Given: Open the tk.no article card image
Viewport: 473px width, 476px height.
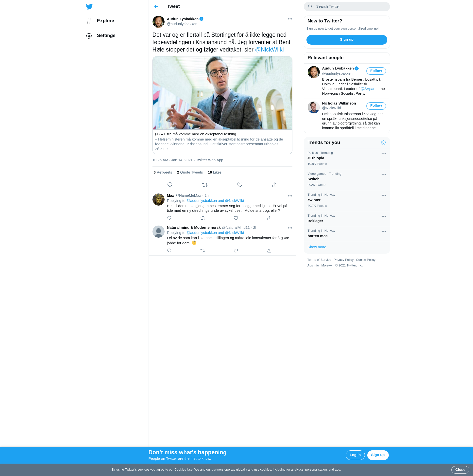Looking at the screenshot, I should [222, 93].
